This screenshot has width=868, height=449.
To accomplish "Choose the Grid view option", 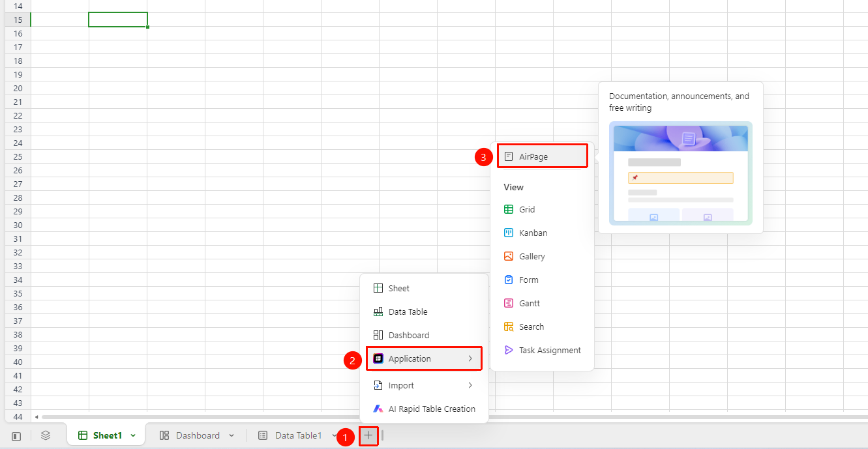I will (542, 209).
